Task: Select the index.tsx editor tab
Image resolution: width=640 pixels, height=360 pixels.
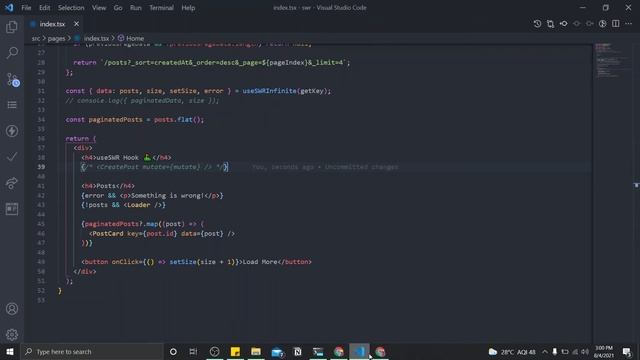Action: coord(52,24)
